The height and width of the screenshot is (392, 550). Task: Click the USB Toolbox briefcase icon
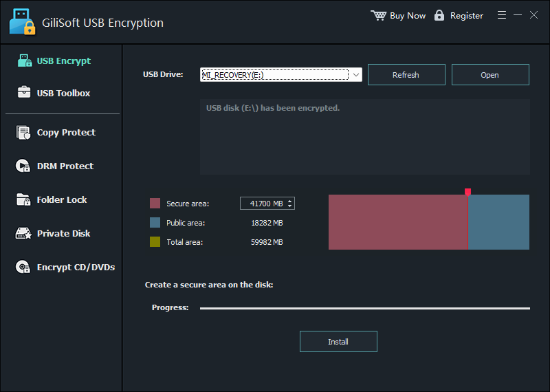click(x=24, y=93)
